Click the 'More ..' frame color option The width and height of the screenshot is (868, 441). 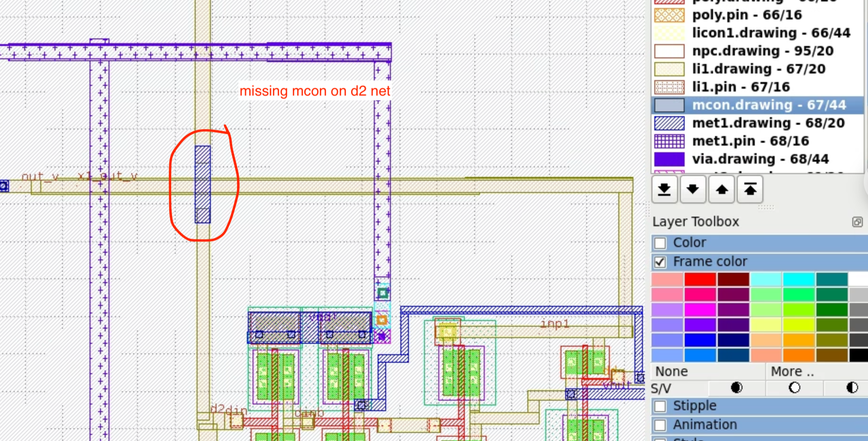pos(792,371)
